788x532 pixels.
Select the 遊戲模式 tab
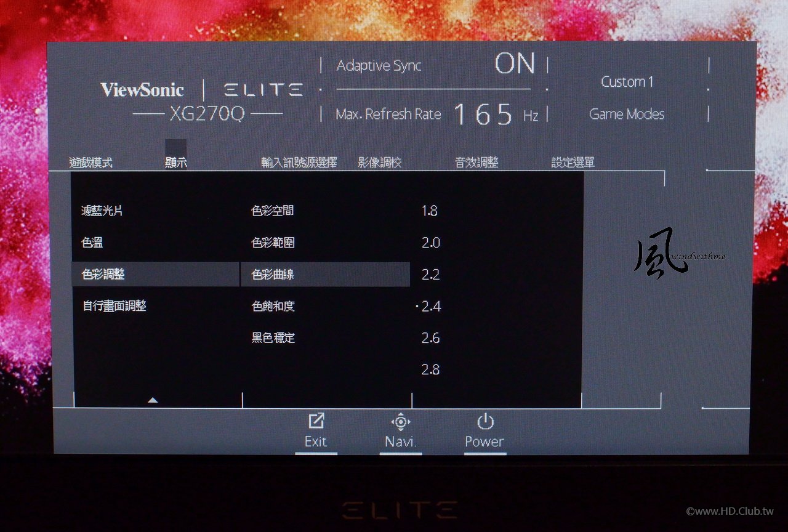point(90,163)
